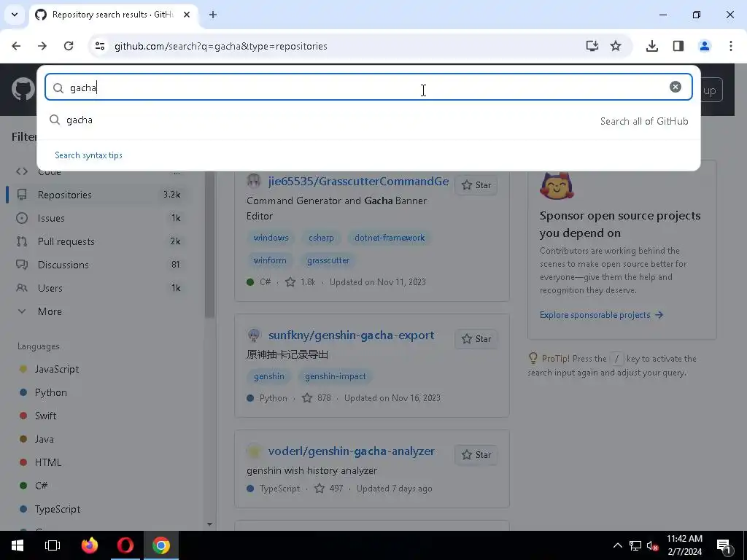Clear the gacha search field
This screenshot has height=560, width=747.
(x=675, y=87)
